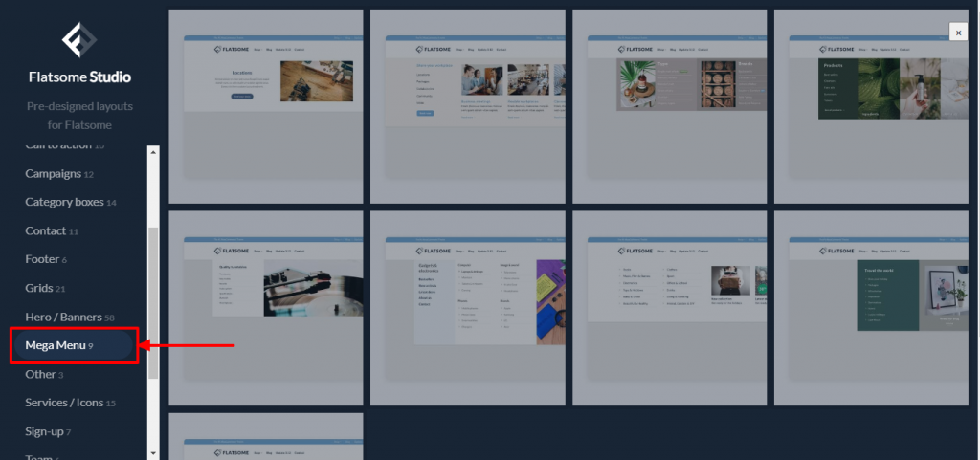Pick the Travel the world layout

point(871,308)
